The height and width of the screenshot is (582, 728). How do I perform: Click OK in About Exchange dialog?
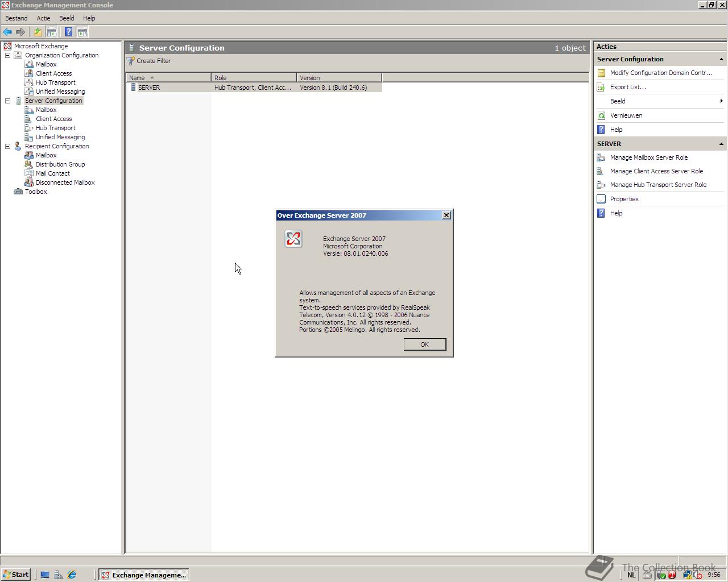425,344
